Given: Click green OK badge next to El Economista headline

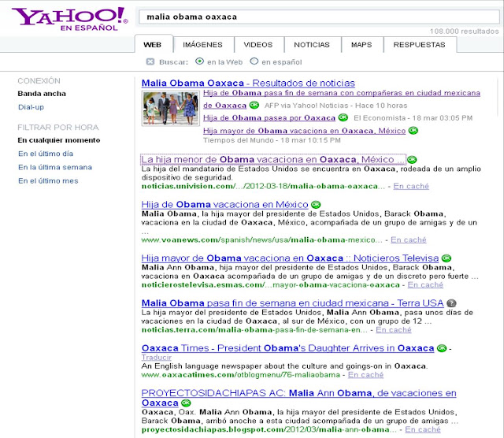Looking at the screenshot, I should tap(343, 117).
